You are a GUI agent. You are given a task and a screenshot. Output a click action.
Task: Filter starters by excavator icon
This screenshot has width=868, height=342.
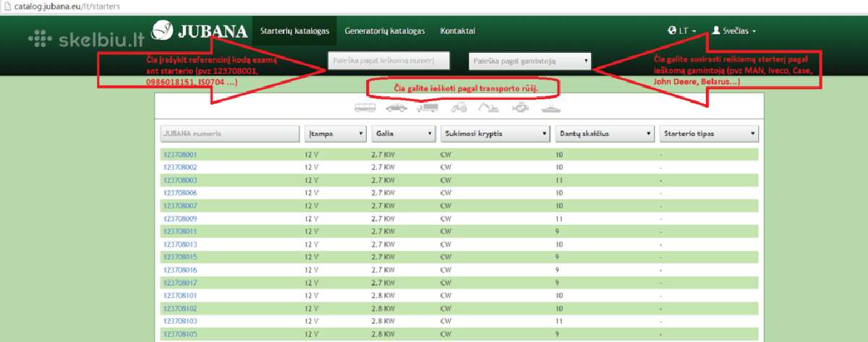coord(489,108)
